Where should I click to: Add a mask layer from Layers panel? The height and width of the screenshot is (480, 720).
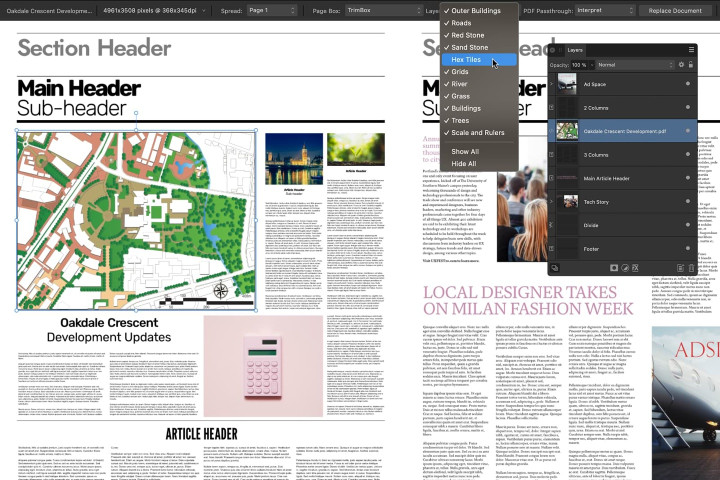[x=614, y=268]
